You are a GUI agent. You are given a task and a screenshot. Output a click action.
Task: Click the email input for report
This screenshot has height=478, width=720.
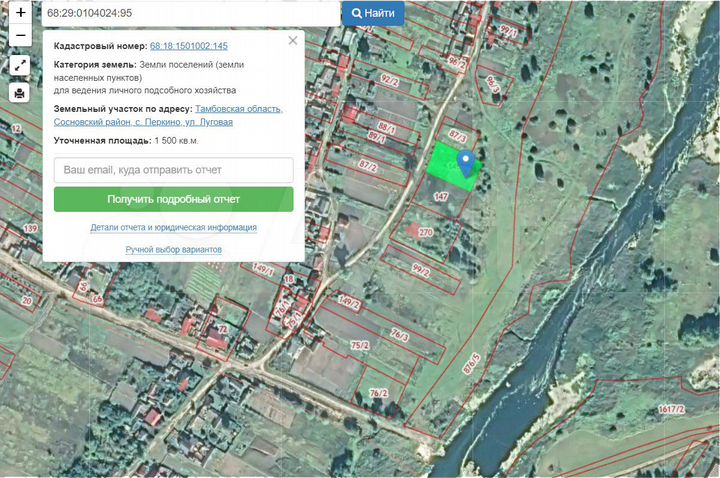[174, 170]
